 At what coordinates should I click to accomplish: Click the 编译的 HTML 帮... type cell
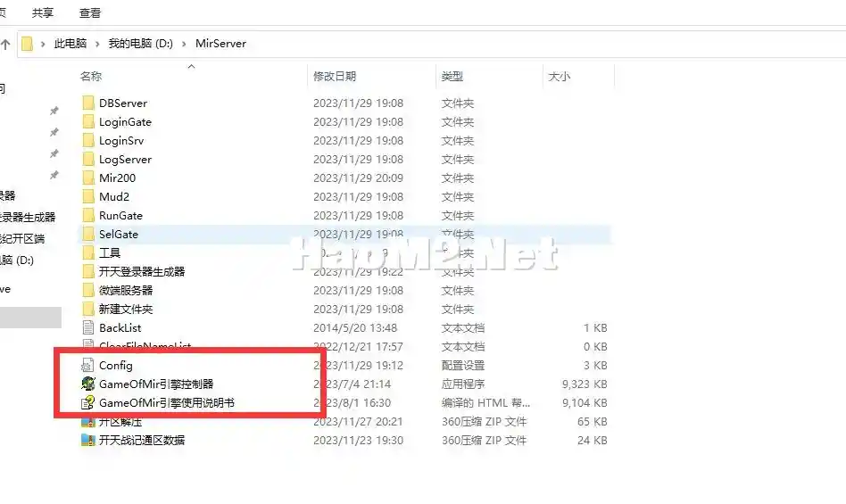[485, 402]
